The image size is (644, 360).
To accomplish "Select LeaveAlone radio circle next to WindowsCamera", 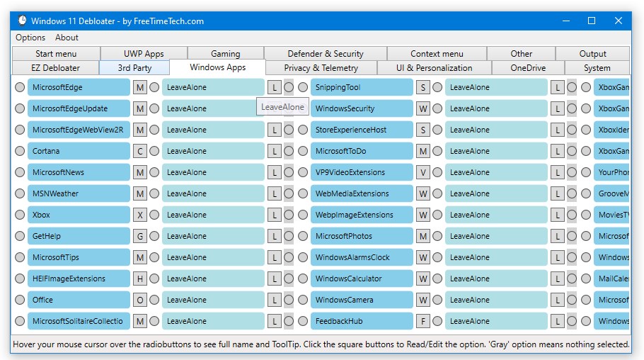I will click(x=437, y=300).
